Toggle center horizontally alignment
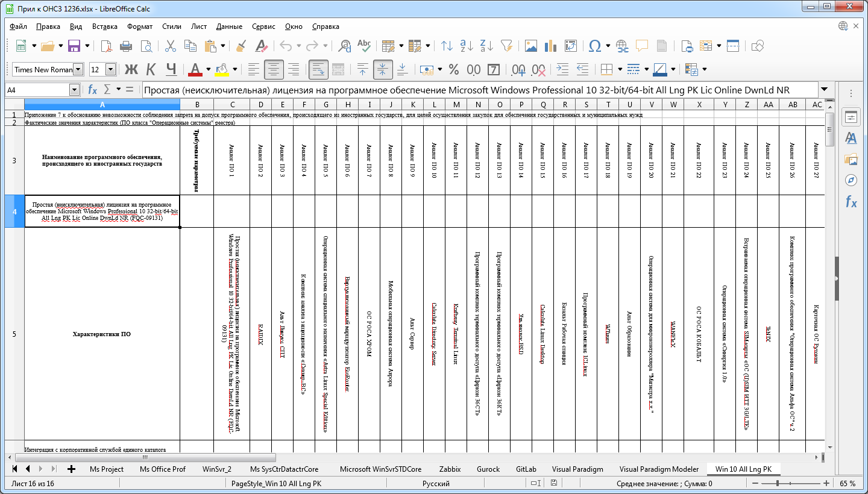Viewport: 868px width, 494px height. point(274,69)
